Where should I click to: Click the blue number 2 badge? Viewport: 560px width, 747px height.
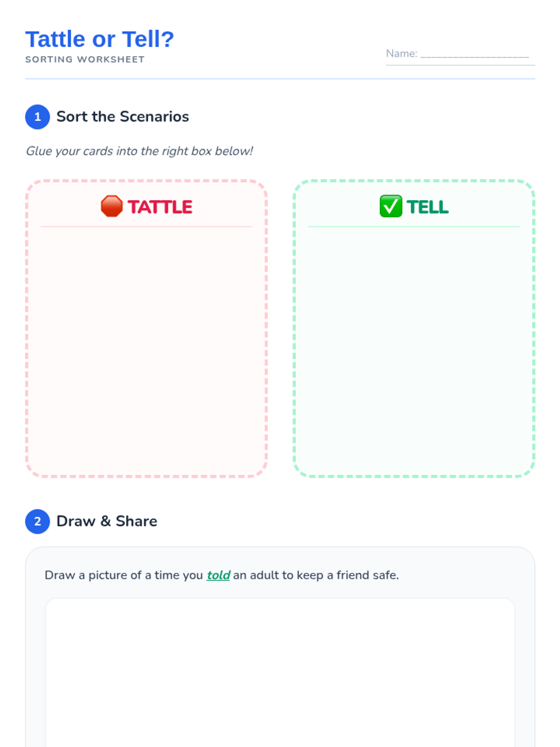37,521
